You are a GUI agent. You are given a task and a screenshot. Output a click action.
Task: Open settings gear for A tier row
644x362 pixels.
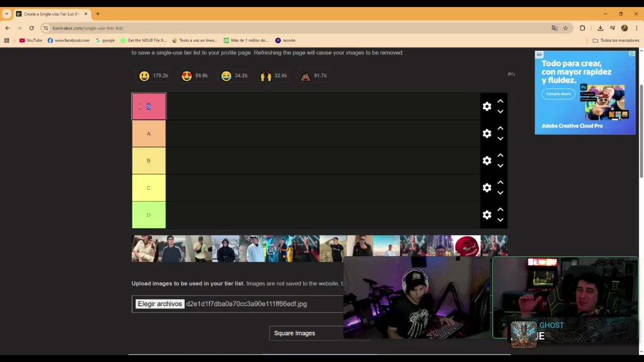coord(487,134)
